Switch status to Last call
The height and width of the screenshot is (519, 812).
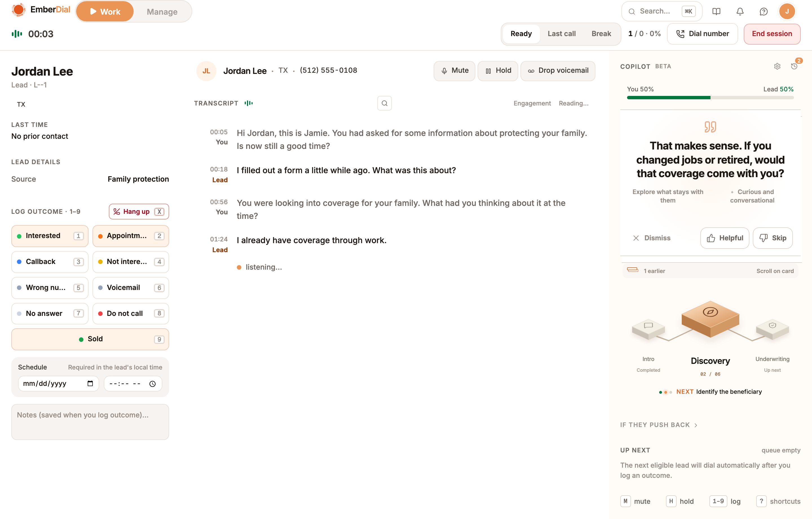pyautogui.click(x=561, y=34)
